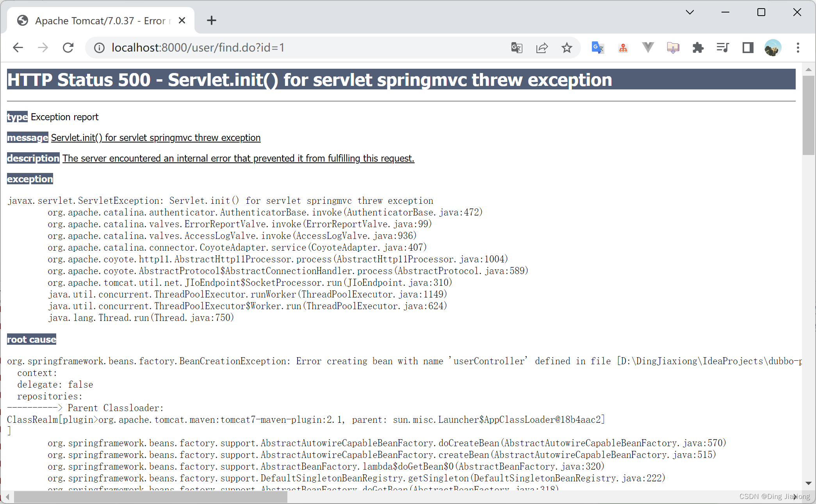Click the 'repositories:' line

(x=50, y=396)
